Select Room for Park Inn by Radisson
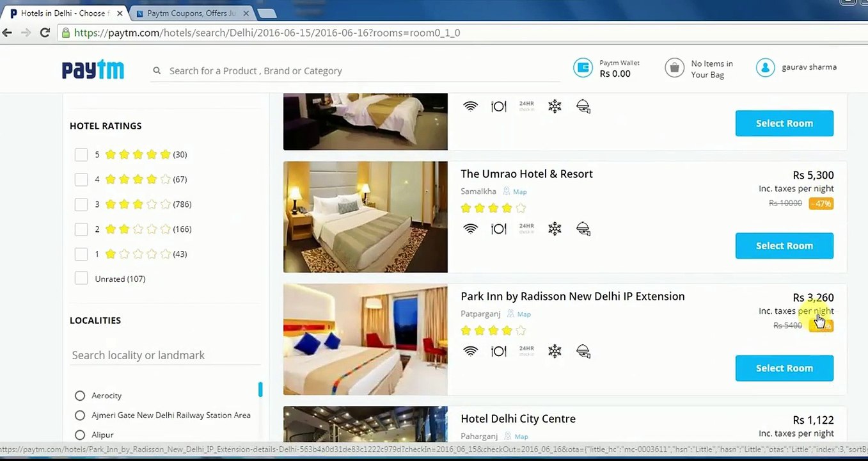868x461 pixels. 784,368
